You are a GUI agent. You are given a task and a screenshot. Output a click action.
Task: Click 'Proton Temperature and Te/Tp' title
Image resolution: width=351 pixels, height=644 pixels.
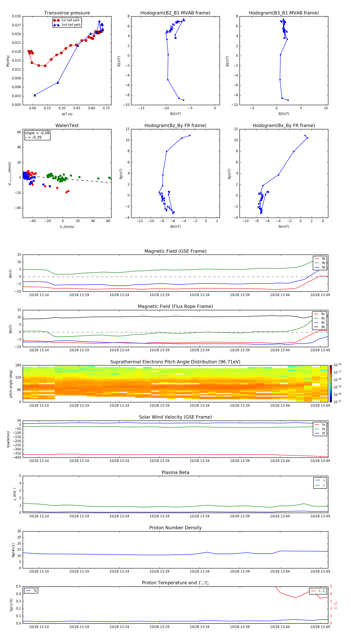point(175,583)
